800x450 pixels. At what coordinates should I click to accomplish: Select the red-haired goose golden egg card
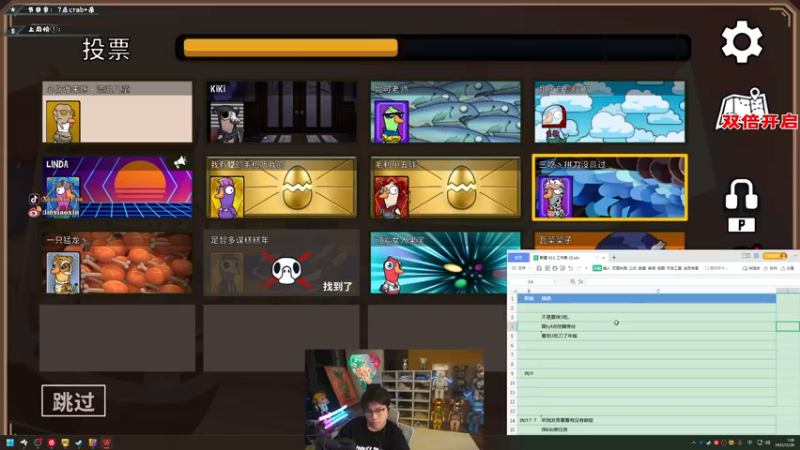click(x=445, y=187)
